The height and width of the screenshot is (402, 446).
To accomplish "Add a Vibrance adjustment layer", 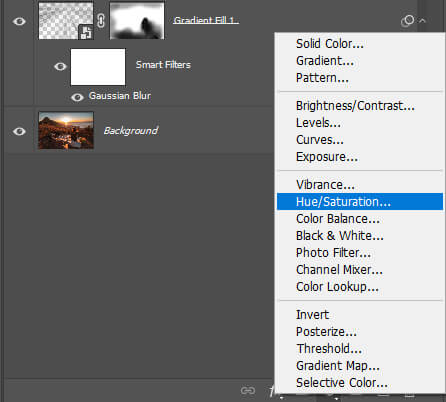I will click(x=360, y=185).
